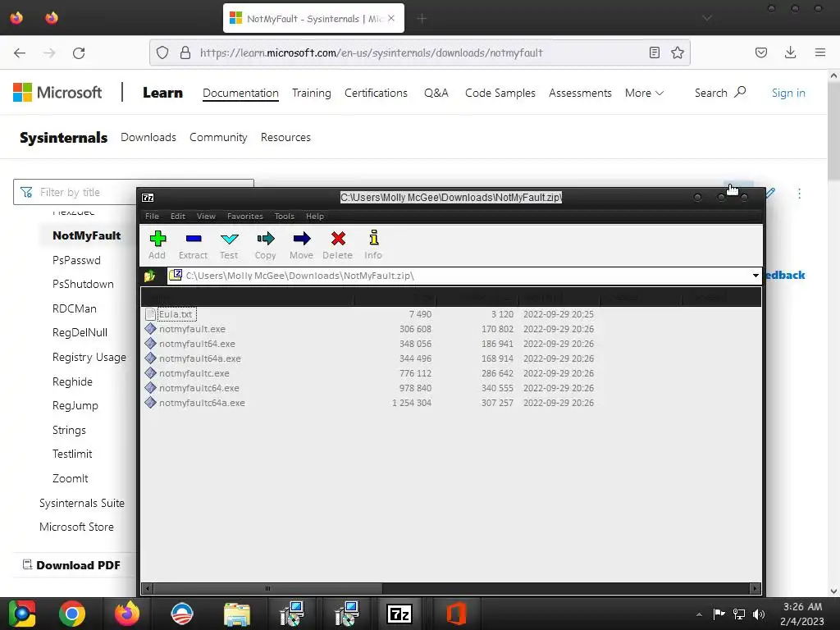Open the Edit menu in 7-Zip
This screenshot has height=630, width=840.
coord(178,216)
